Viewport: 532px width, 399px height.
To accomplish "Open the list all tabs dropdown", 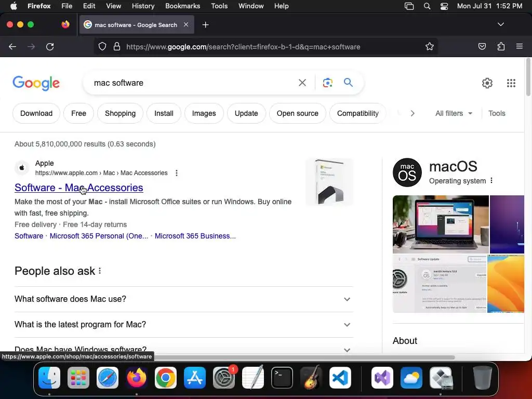I will coord(500,24).
